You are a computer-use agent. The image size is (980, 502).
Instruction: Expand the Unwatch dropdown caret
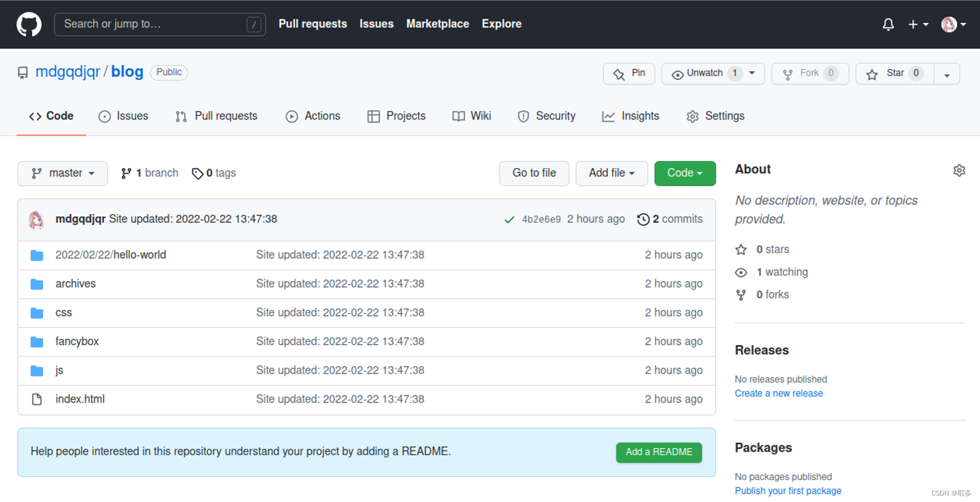(x=752, y=73)
